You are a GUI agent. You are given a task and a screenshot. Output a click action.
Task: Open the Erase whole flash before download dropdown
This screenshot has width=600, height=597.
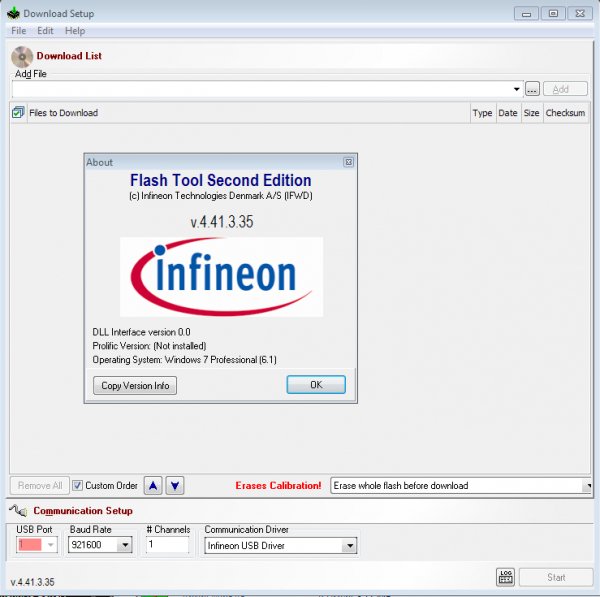point(461,486)
